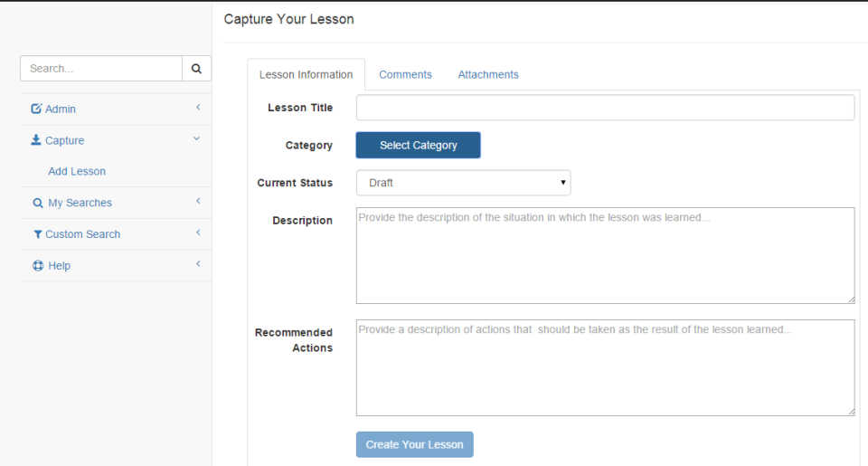Viewport: 868px width, 466px height.
Task: Collapse the Capture menu chevron
Action: tap(197, 139)
